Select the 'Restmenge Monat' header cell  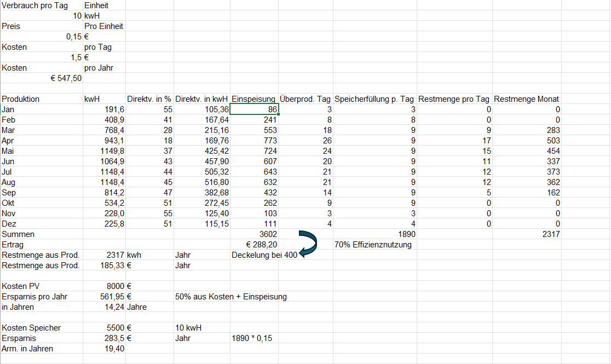[x=526, y=99]
